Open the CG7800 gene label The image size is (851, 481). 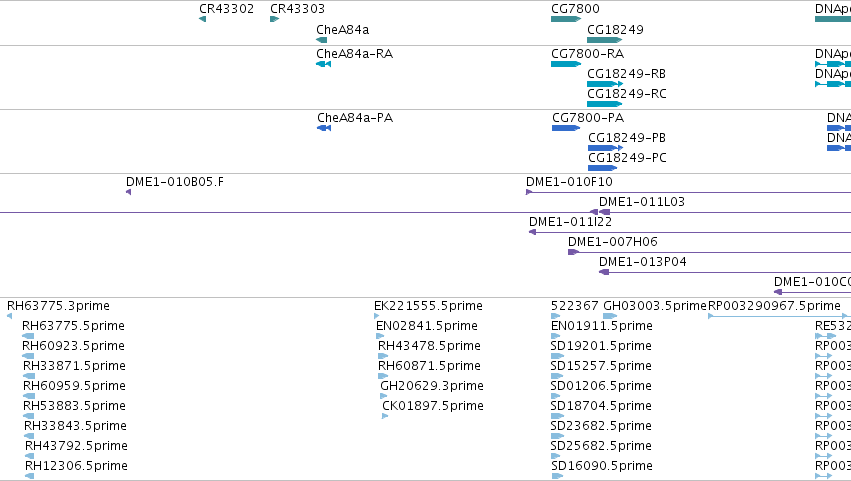575,9
